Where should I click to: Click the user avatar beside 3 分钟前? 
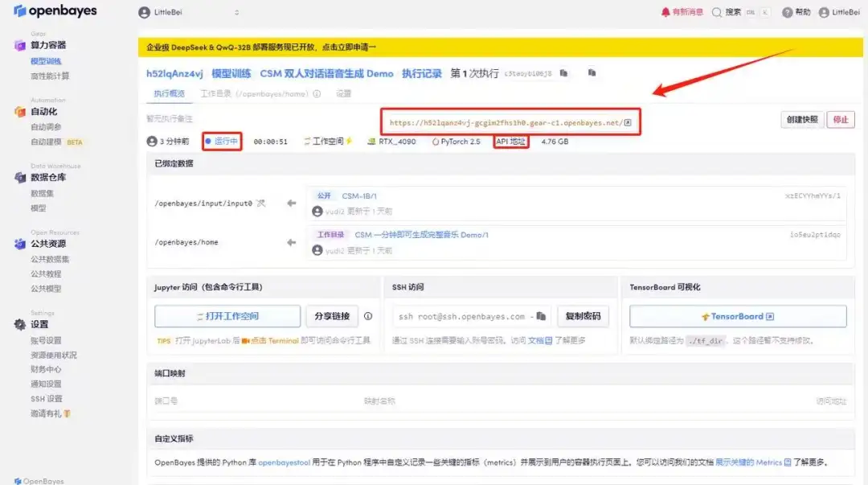[152, 142]
